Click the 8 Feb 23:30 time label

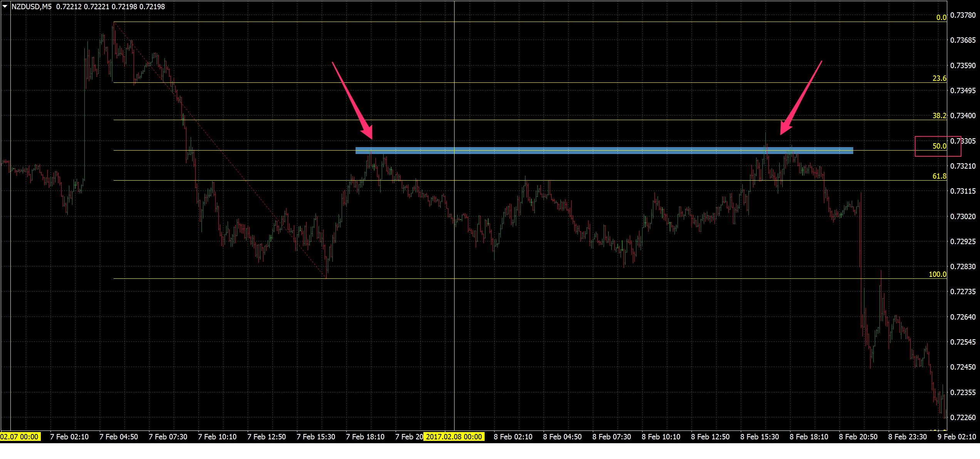tap(908, 437)
